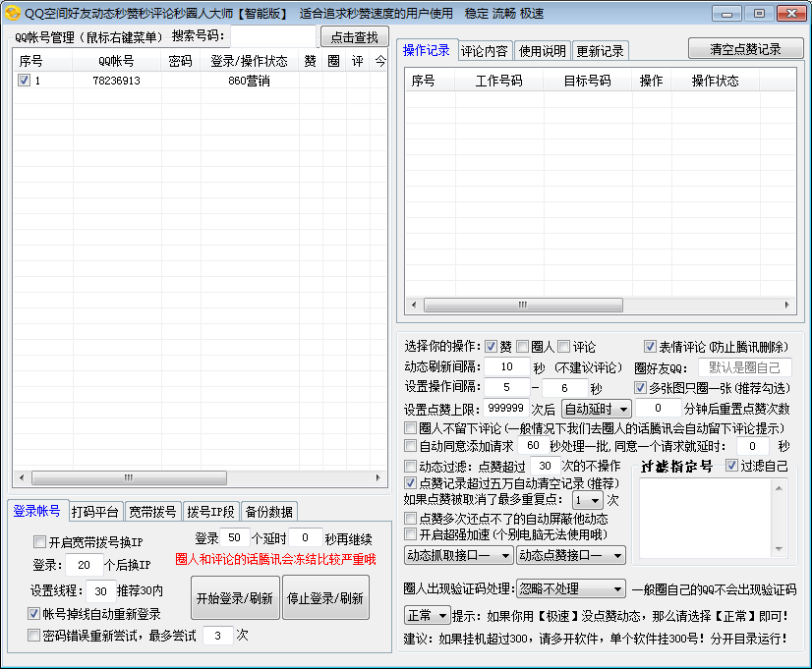Viewport: 812px width, 669px height.
Task: Click the 圈好友QQ input field
Action: [x=745, y=367]
